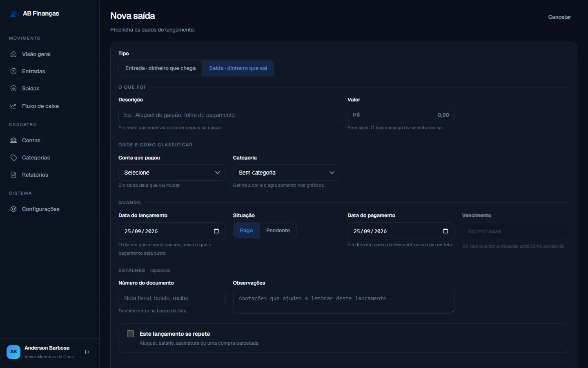
Task: Click the AB user avatar
Action: [13, 352]
